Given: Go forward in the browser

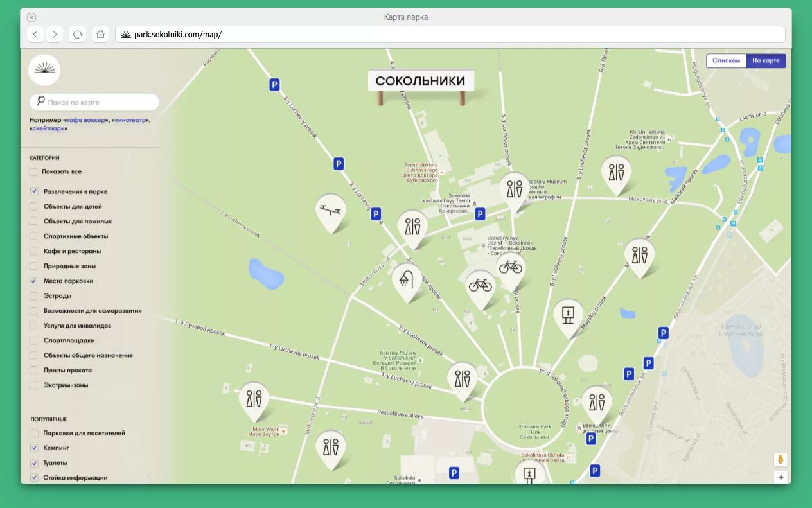Looking at the screenshot, I should click(55, 34).
